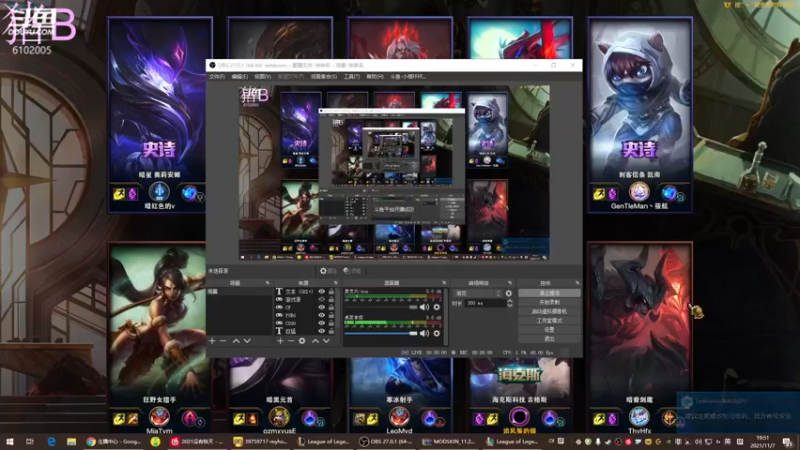
Task: Open Microsoft Edge from the taskbar
Action: (52, 441)
